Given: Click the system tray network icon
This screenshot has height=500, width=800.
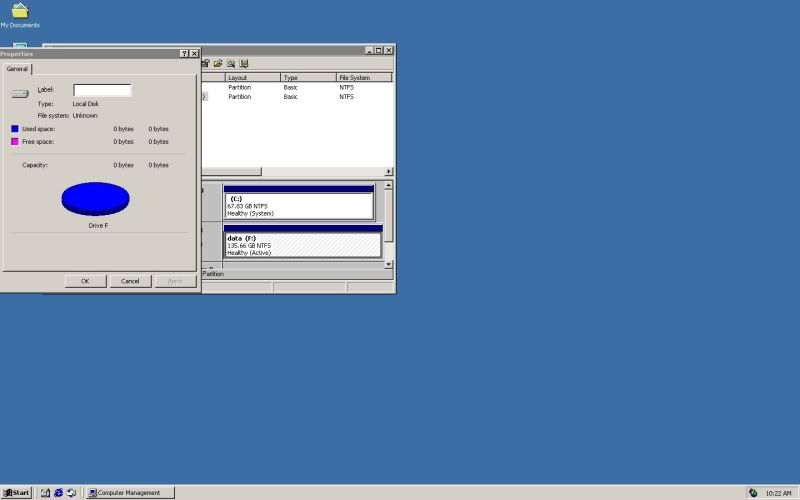Looking at the screenshot, I should [x=753, y=493].
